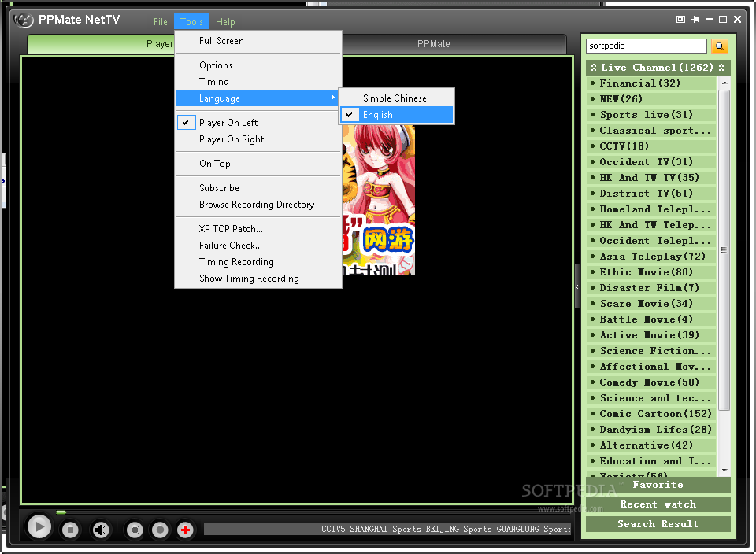
Task: Toggle the On Top option
Action: [x=258, y=164]
